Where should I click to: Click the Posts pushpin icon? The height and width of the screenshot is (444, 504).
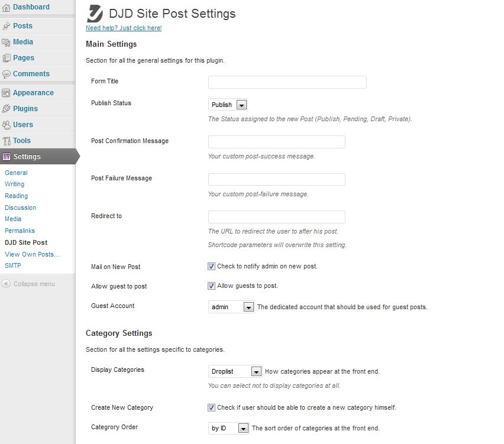(6, 26)
